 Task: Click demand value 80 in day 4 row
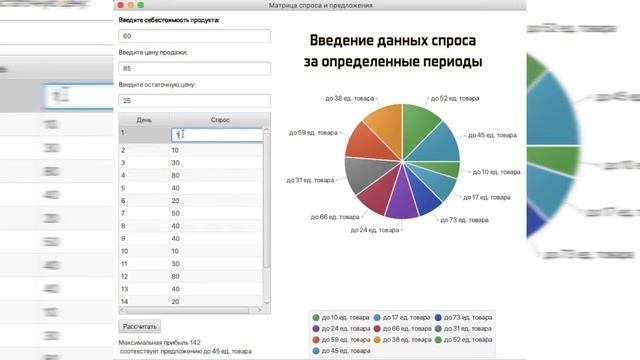pyautogui.click(x=176, y=176)
